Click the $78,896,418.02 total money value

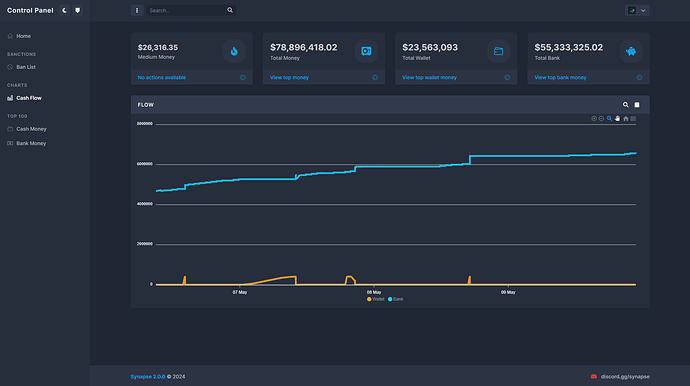(x=304, y=48)
